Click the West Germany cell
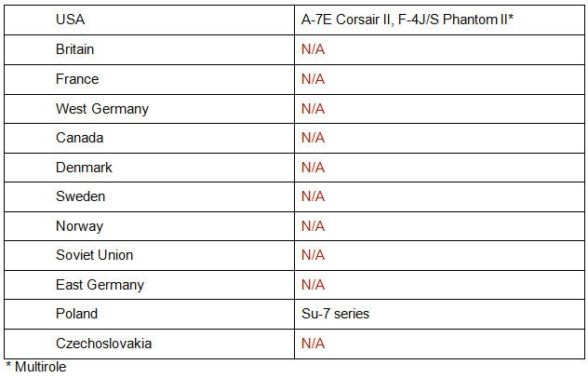This screenshot has width=588, height=378. click(102, 109)
